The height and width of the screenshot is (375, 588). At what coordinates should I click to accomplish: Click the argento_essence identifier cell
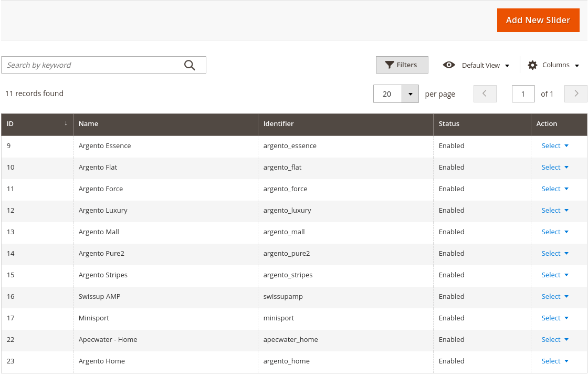click(346, 146)
